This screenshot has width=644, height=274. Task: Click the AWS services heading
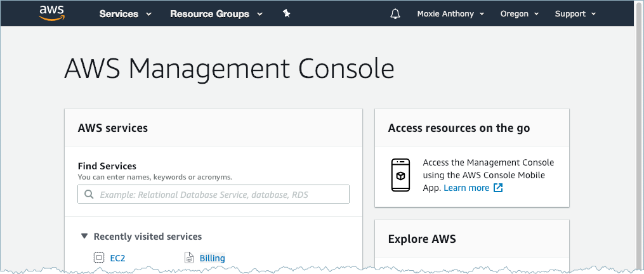112,127
